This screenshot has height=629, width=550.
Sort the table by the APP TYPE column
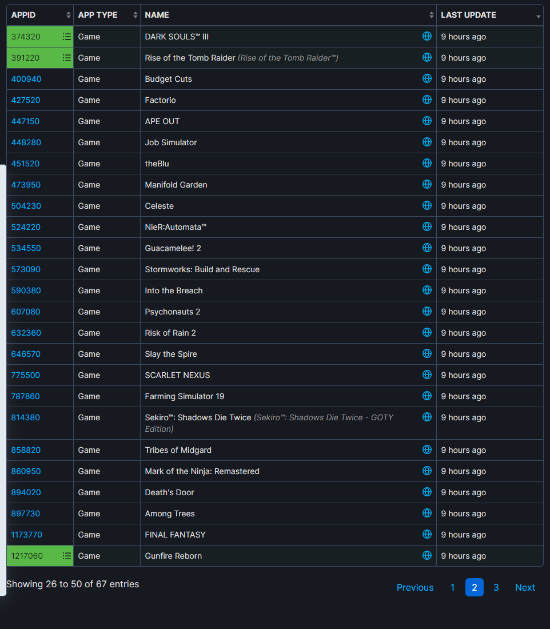click(107, 15)
